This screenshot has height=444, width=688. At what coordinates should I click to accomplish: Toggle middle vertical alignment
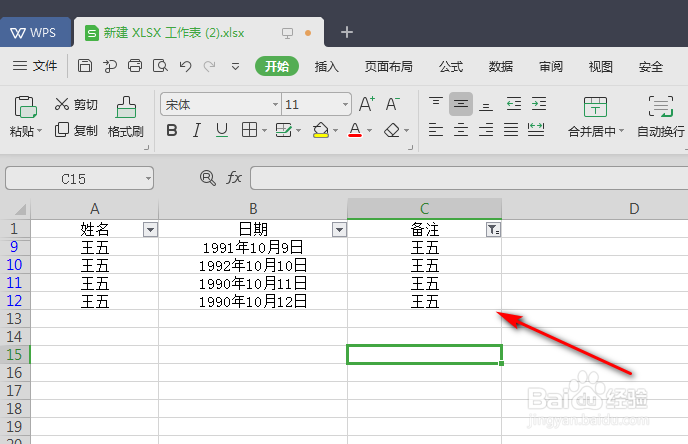click(461, 104)
